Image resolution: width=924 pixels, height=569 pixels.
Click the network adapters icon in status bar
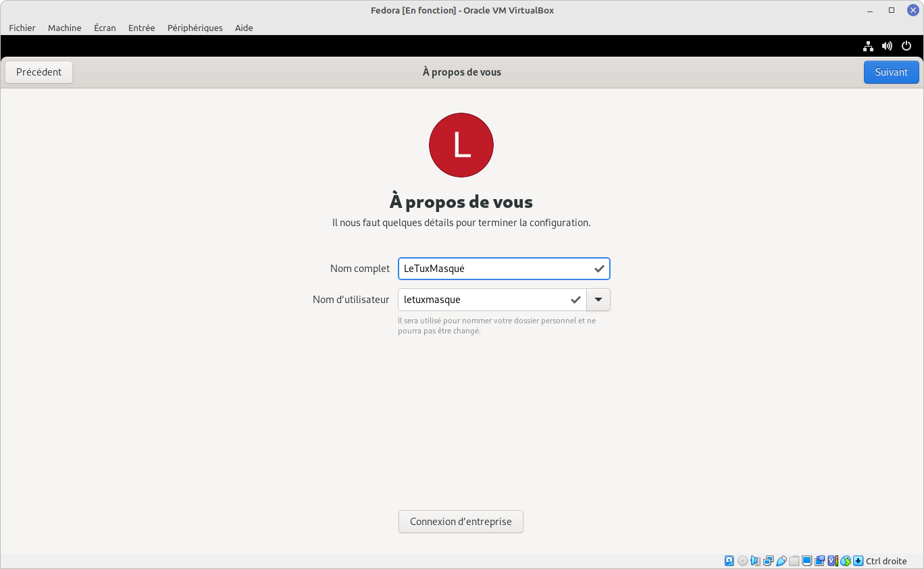point(769,561)
